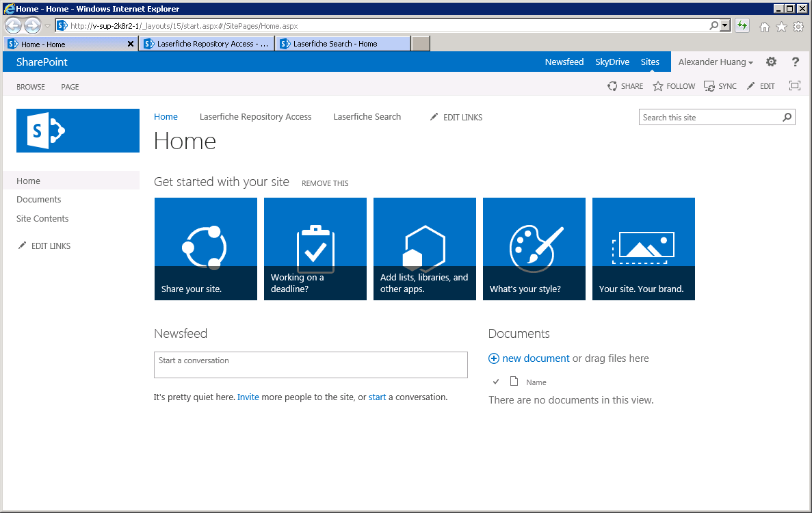Click the SharePoint Help question mark
The height and width of the screenshot is (513, 812).
tap(796, 62)
